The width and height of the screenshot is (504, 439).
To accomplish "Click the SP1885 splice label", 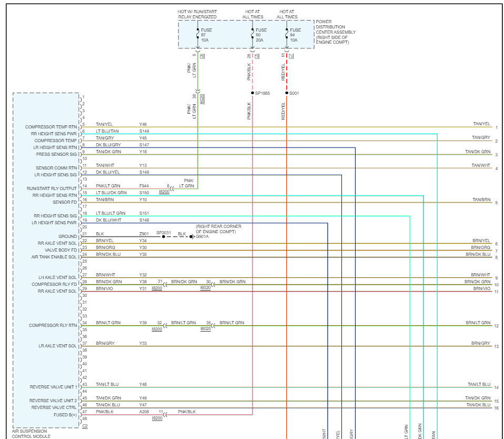I will tap(263, 93).
